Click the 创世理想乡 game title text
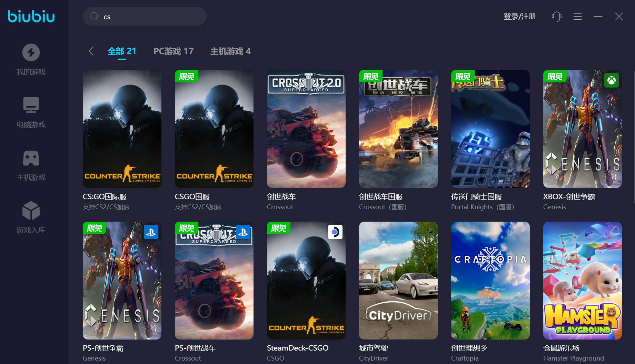This screenshot has height=364, width=635. 469,348
